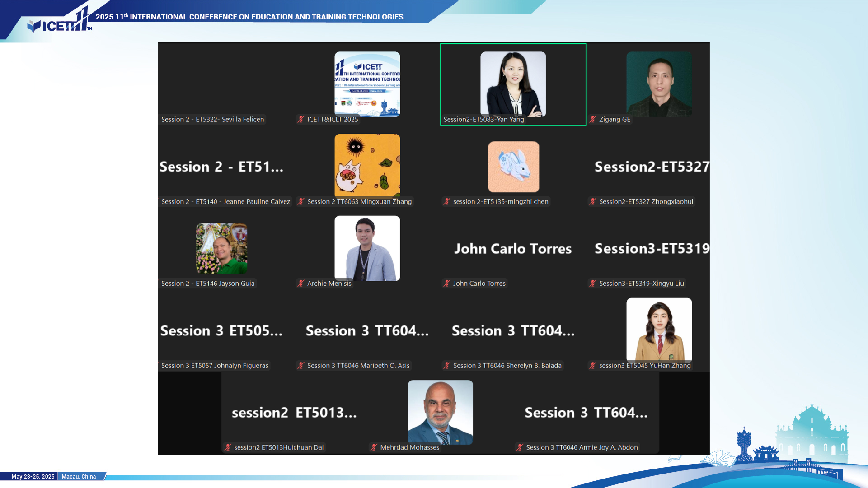Click muted mic icon next to mingzhi chen

pos(447,201)
